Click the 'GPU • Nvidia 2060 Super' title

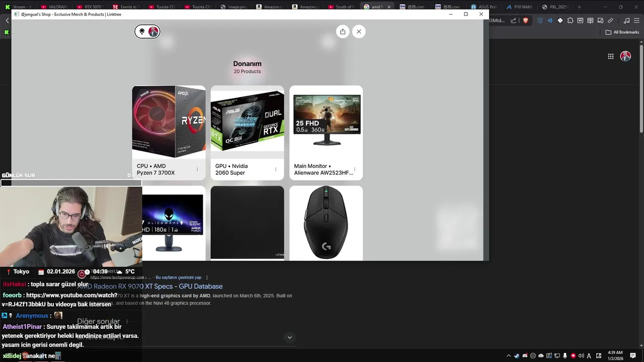(x=231, y=169)
